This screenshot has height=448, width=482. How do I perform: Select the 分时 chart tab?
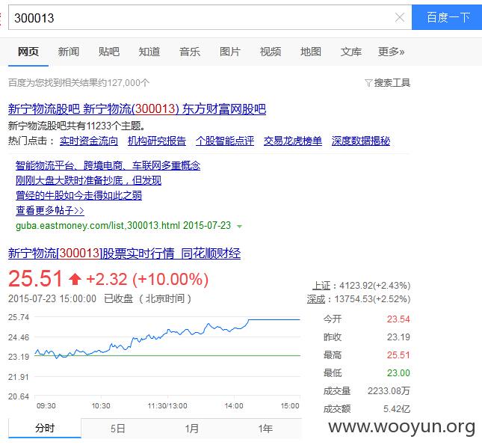tap(45, 429)
